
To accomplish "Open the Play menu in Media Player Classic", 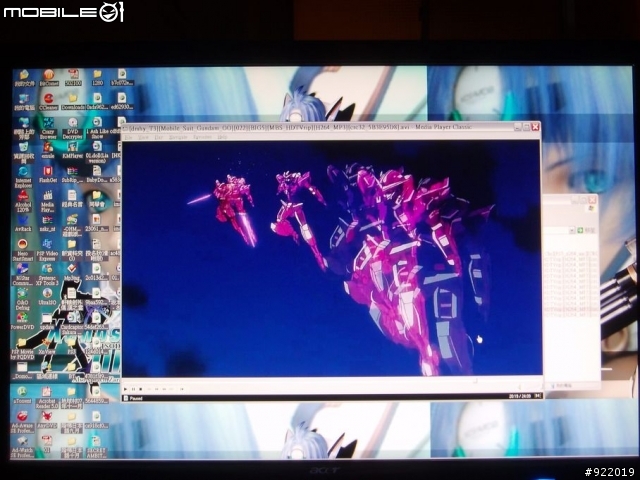I will coord(159,138).
